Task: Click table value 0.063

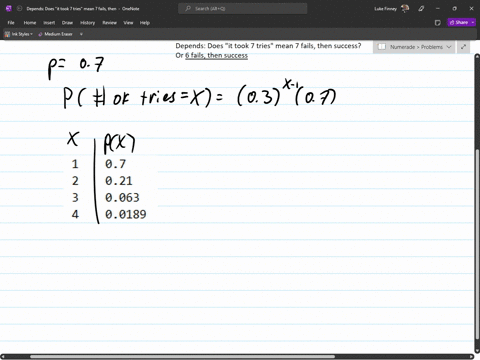Action: point(122,197)
